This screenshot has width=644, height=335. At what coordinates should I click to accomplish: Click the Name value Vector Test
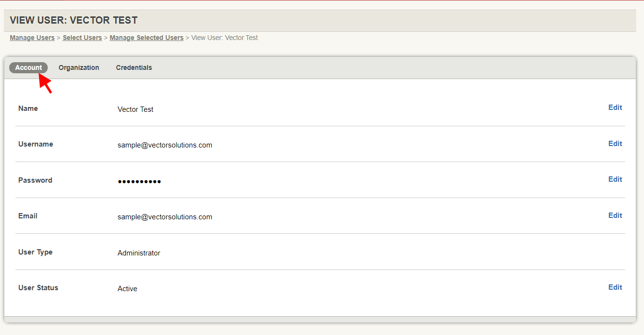(x=135, y=109)
